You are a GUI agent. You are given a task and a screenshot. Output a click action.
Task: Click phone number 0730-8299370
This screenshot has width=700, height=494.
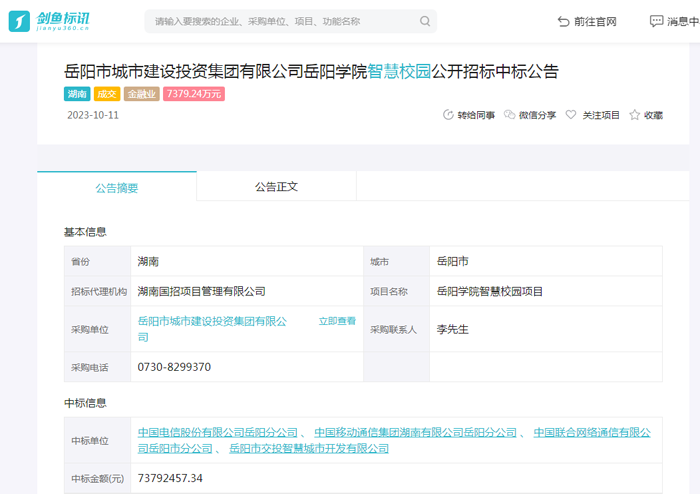(174, 367)
